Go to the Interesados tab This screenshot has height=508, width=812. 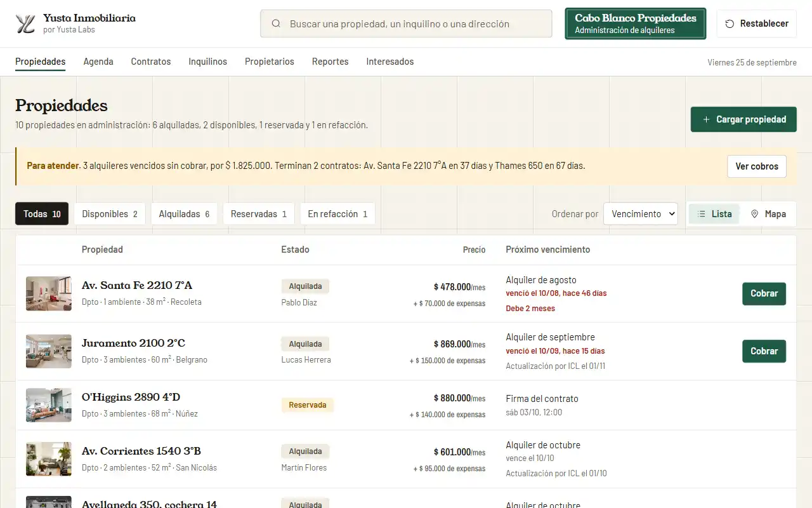[390, 62]
